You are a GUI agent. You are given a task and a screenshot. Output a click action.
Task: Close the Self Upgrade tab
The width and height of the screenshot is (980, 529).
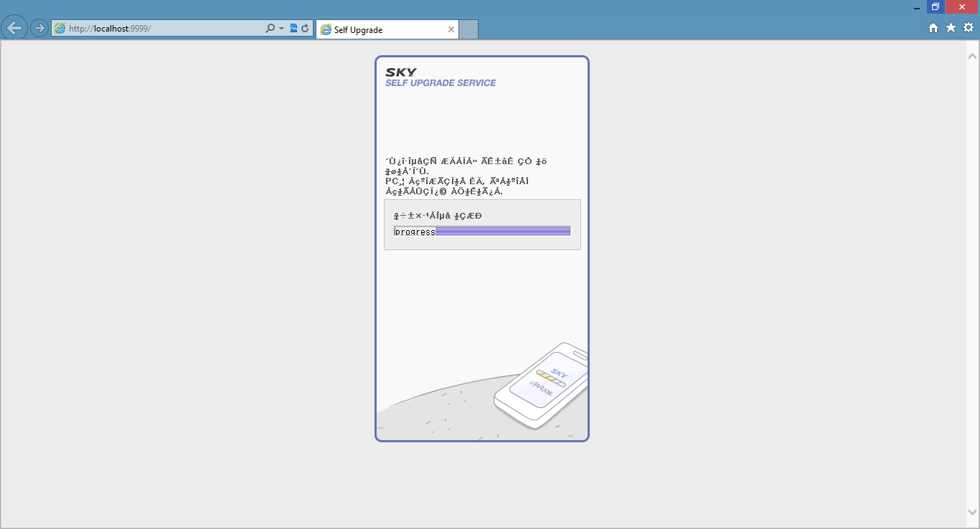coord(451,30)
